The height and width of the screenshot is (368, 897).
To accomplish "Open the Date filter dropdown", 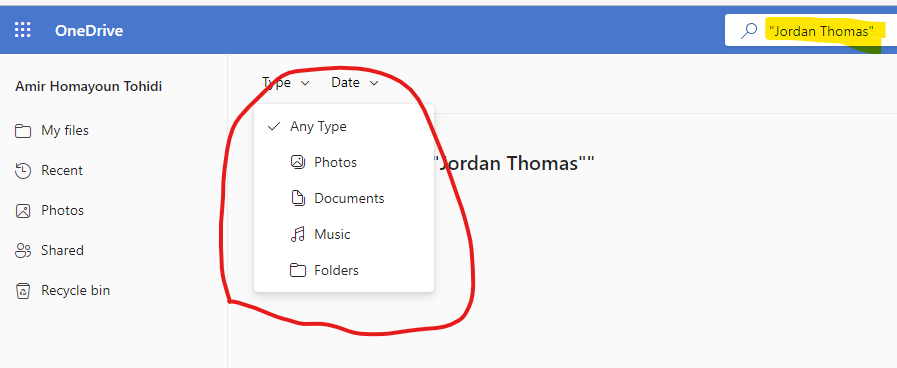I will click(355, 83).
